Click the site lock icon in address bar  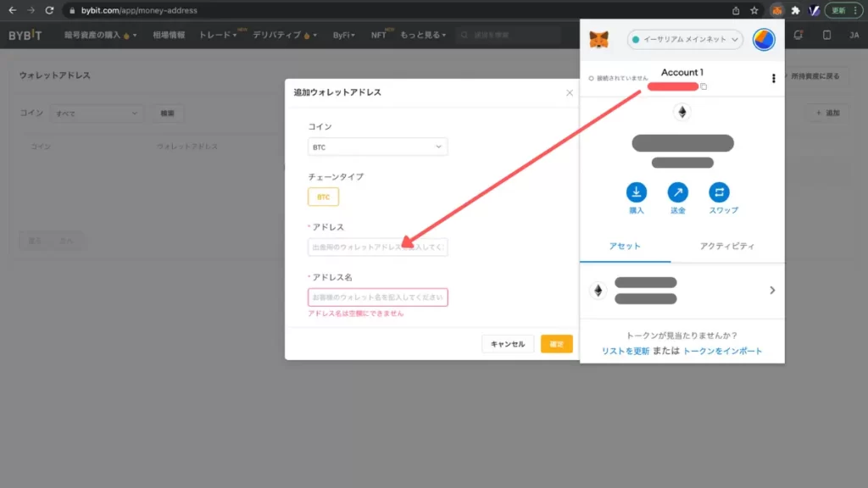click(72, 10)
